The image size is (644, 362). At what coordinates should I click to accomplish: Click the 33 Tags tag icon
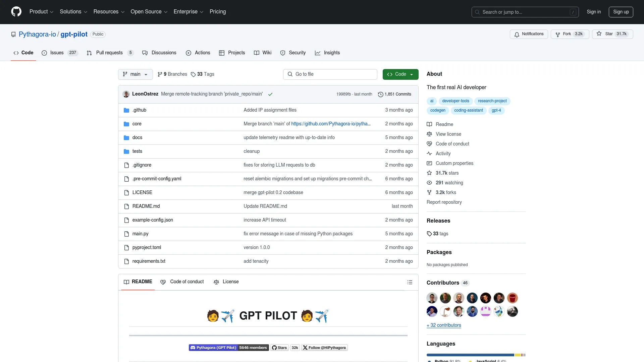[x=193, y=74]
